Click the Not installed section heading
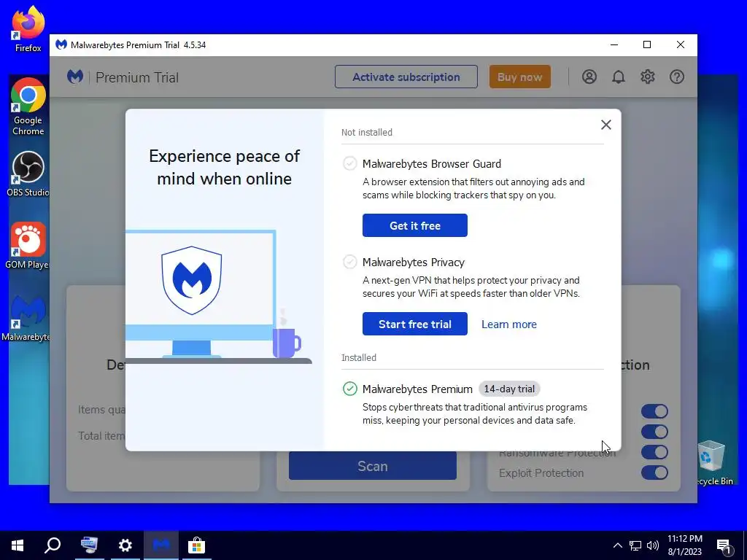The width and height of the screenshot is (747, 560). 366,133
